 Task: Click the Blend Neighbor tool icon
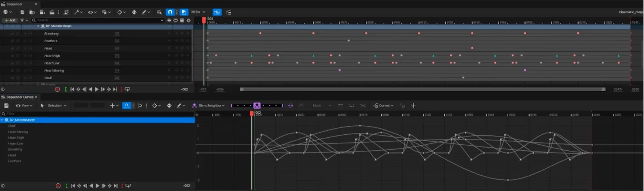tap(194, 105)
